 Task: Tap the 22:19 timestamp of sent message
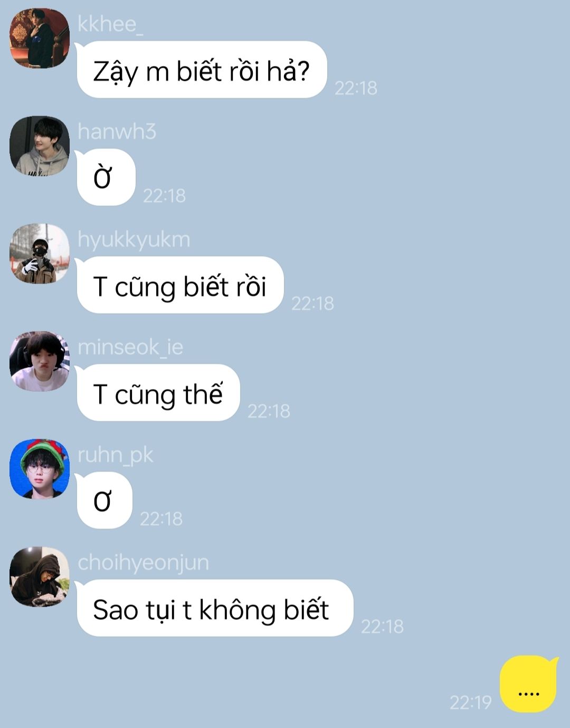(x=470, y=703)
